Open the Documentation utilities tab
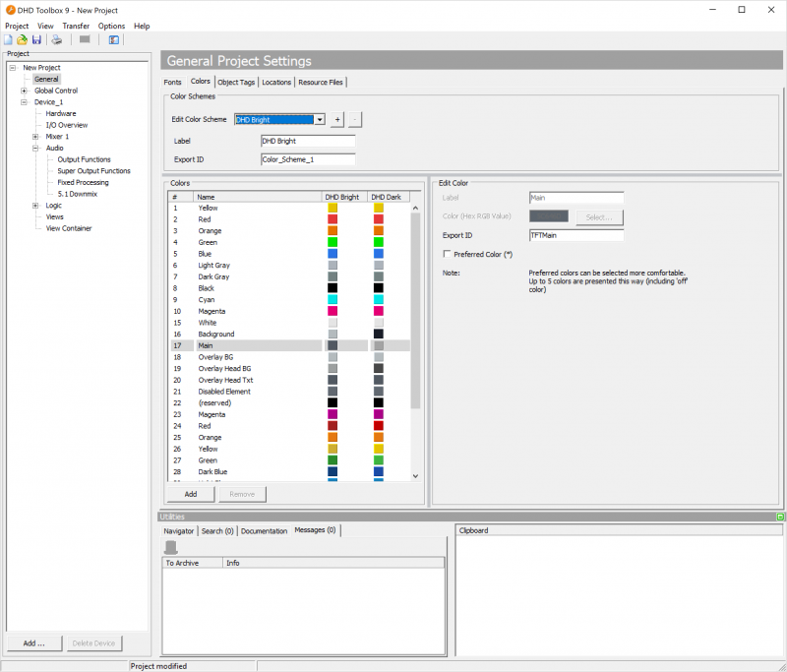This screenshot has width=787, height=672. 264,531
